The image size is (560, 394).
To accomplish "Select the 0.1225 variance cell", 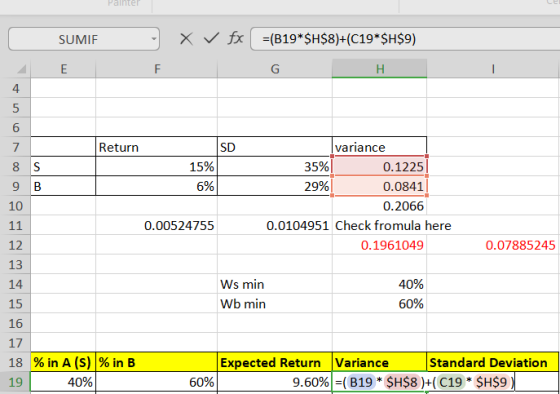I will pos(379,166).
